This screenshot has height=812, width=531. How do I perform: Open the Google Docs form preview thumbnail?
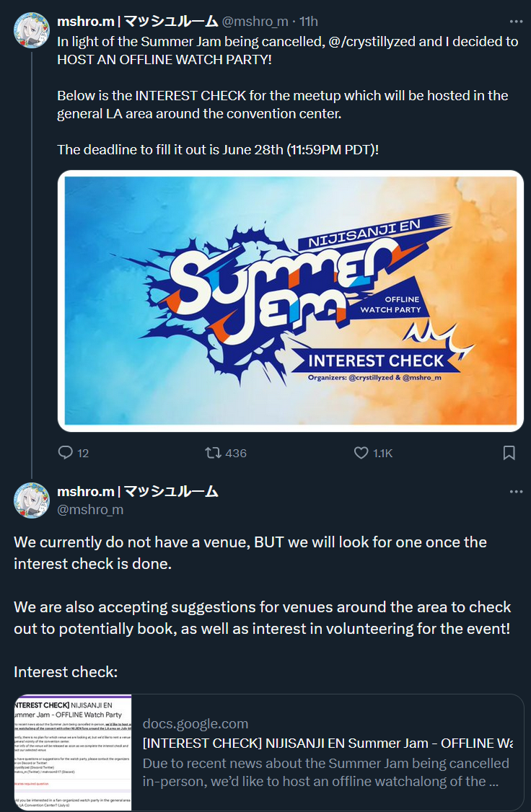[73, 752]
